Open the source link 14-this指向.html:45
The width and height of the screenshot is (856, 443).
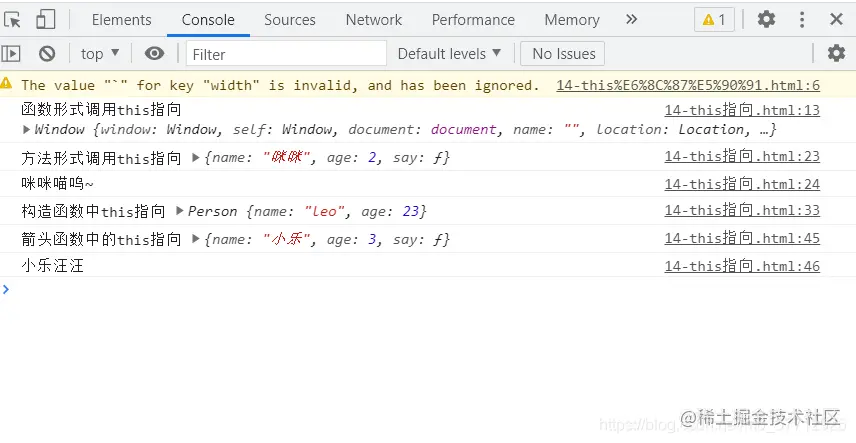pyautogui.click(x=742, y=238)
